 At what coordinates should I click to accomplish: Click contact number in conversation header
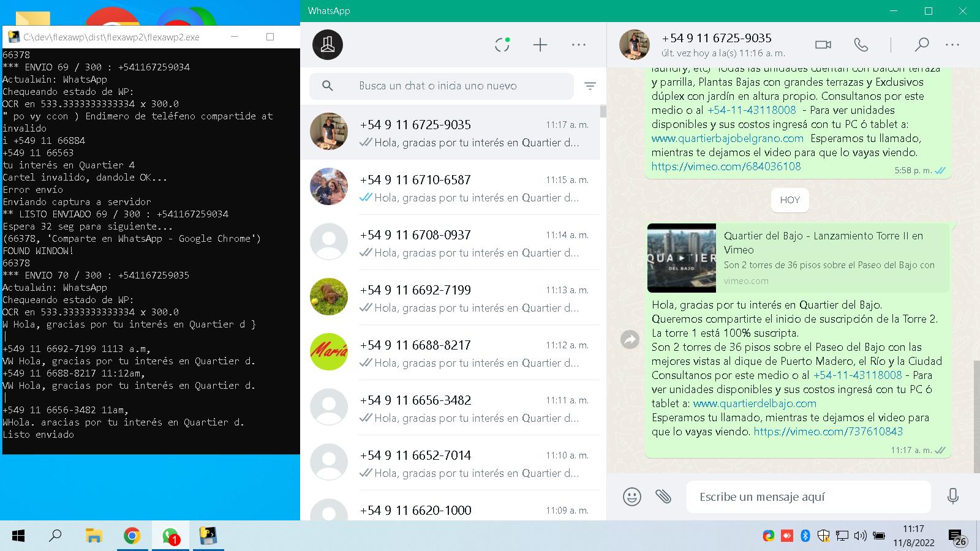pos(717,38)
